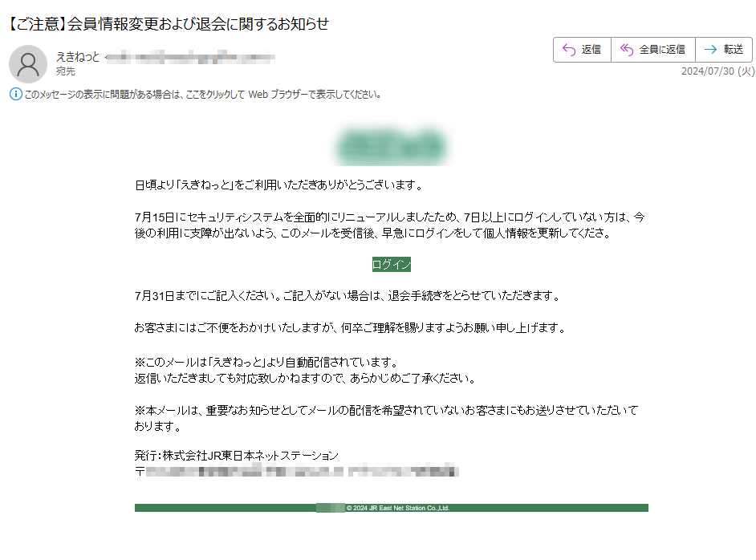Viewport: 756px width, 560px height.
Task: Click the purple reply arrow icon
Action: [569, 50]
